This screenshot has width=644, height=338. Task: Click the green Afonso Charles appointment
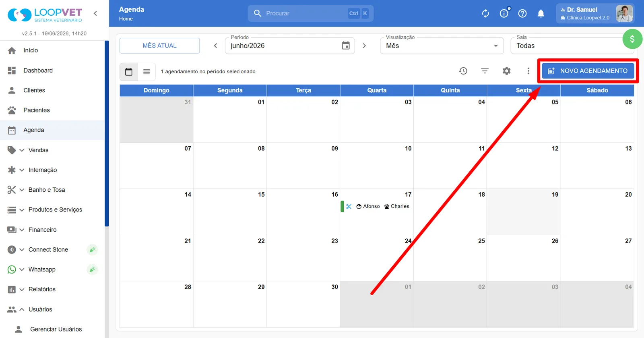[x=376, y=206]
